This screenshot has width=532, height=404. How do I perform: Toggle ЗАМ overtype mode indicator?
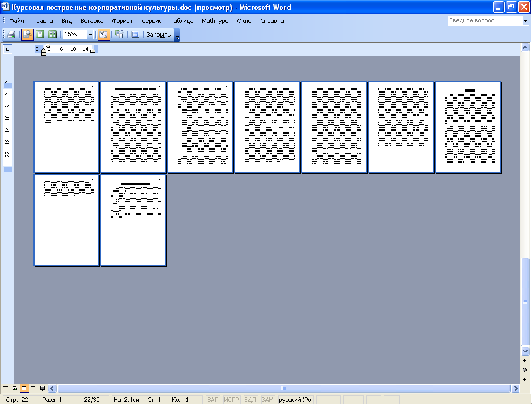268,400
